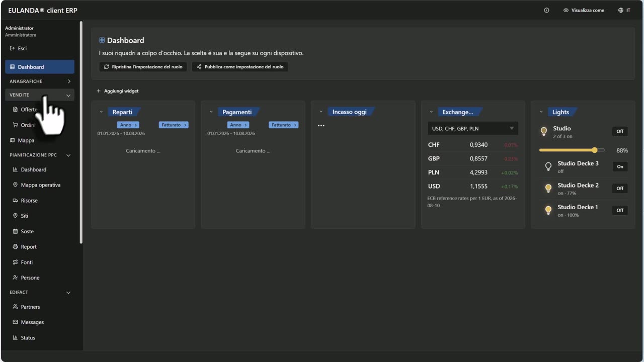Viewport: 644px width, 362px height.
Task: Open the info icon in header
Action: tap(546, 10)
